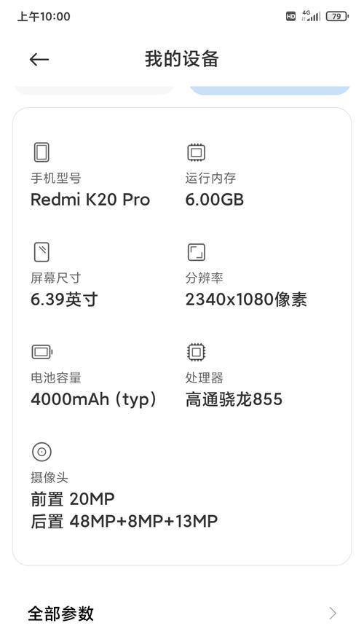364x631 pixels.
Task: Click the phone model device icon
Action: click(41, 152)
